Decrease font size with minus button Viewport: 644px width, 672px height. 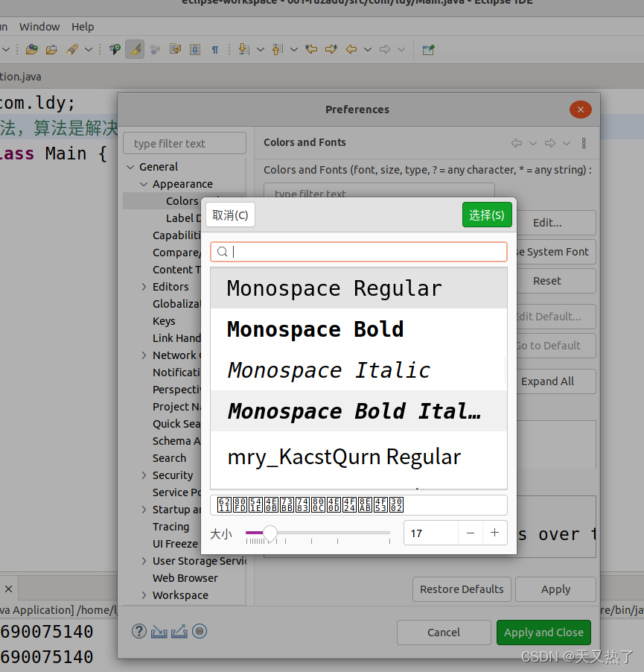(471, 533)
